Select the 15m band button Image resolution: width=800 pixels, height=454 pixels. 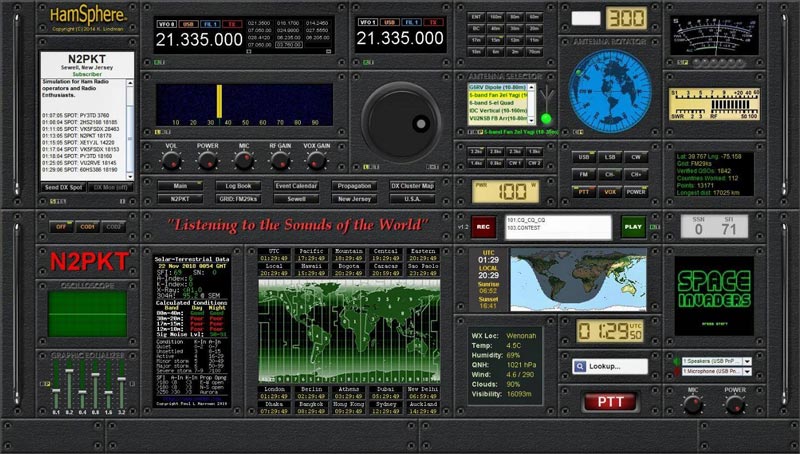pos(495,40)
